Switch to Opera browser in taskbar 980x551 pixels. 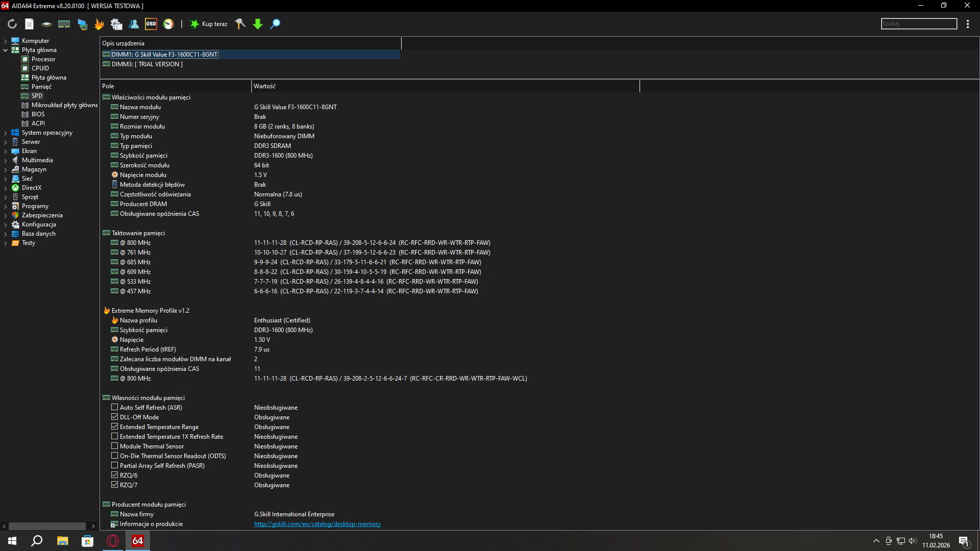[113, 541]
